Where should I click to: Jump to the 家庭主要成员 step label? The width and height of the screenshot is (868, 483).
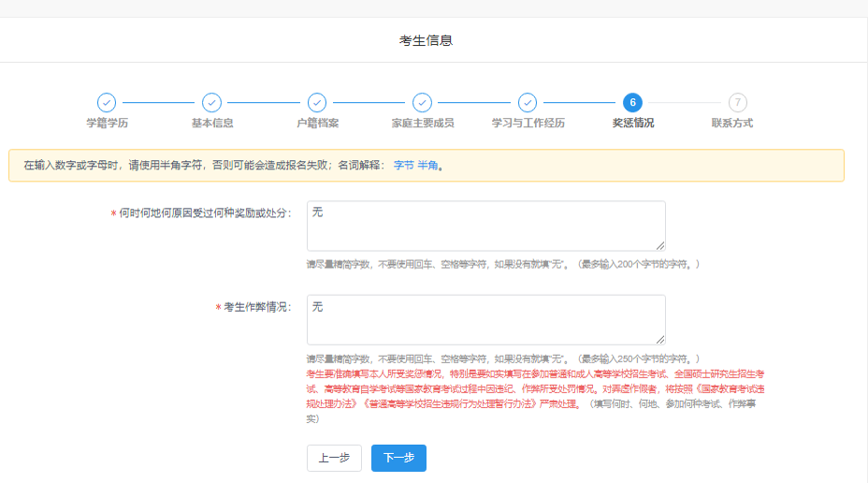pyautogui.click(x=423, y=124)
